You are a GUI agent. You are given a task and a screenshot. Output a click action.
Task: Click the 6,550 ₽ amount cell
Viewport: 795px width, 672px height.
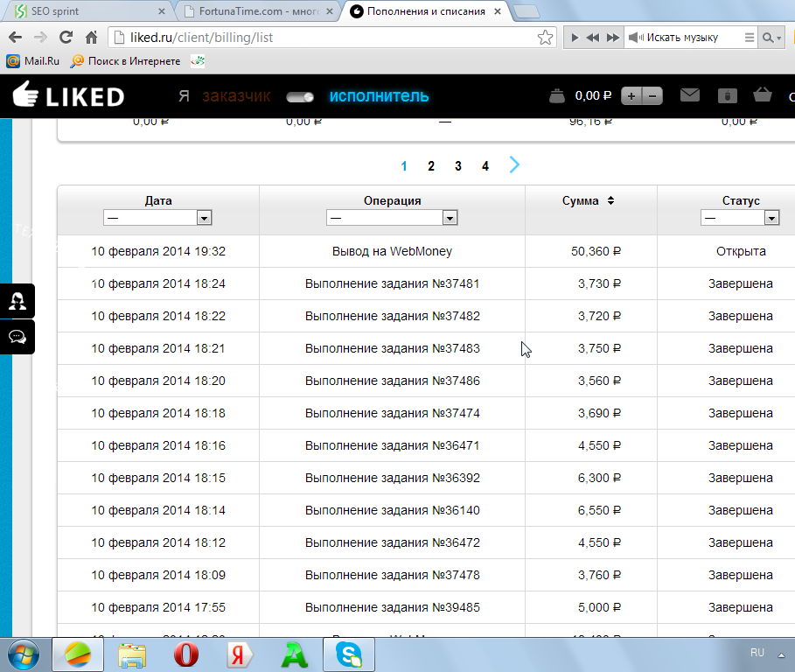pyautogui.click(x=591, y=510)
